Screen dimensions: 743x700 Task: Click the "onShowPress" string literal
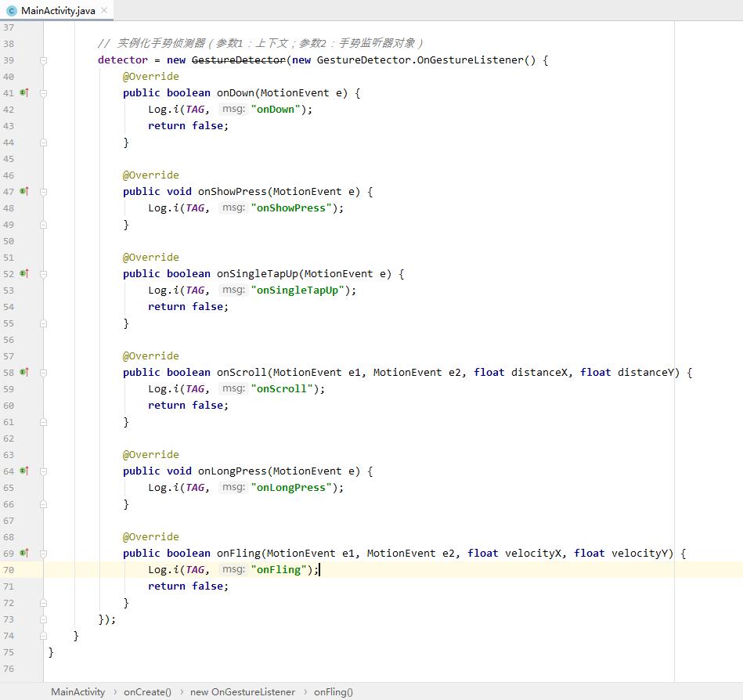(x=291, y=208)
